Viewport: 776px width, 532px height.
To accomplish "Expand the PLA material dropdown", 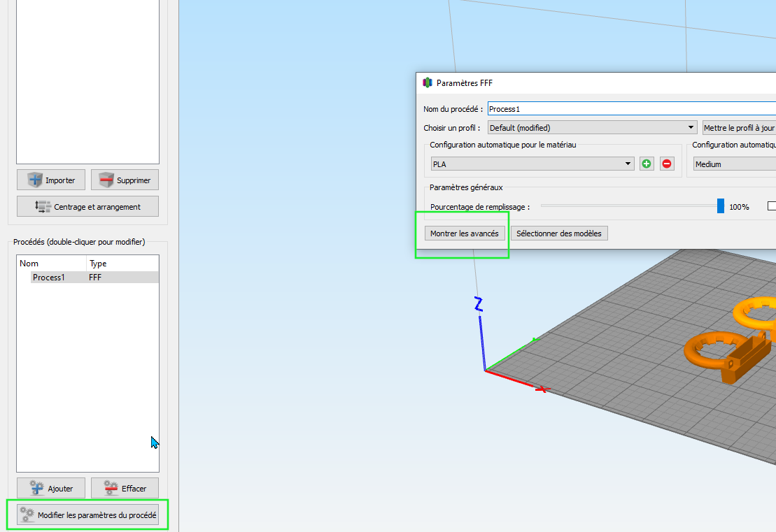I will point(532,164).
